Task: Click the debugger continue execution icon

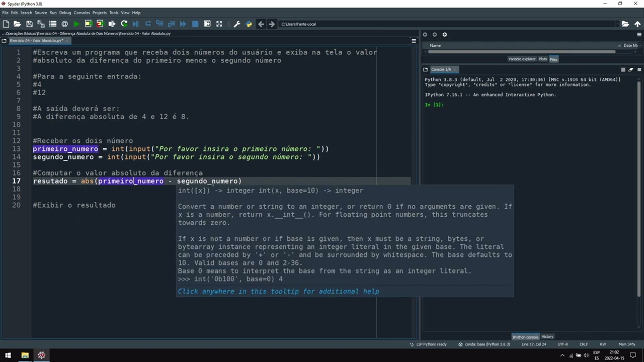Action: [x=183, y=24]
